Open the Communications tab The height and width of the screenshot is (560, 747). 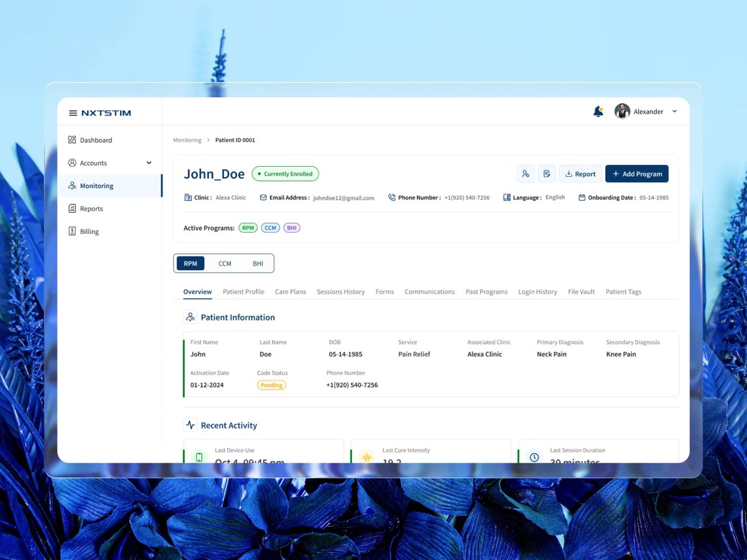click(x=430, y=292)
